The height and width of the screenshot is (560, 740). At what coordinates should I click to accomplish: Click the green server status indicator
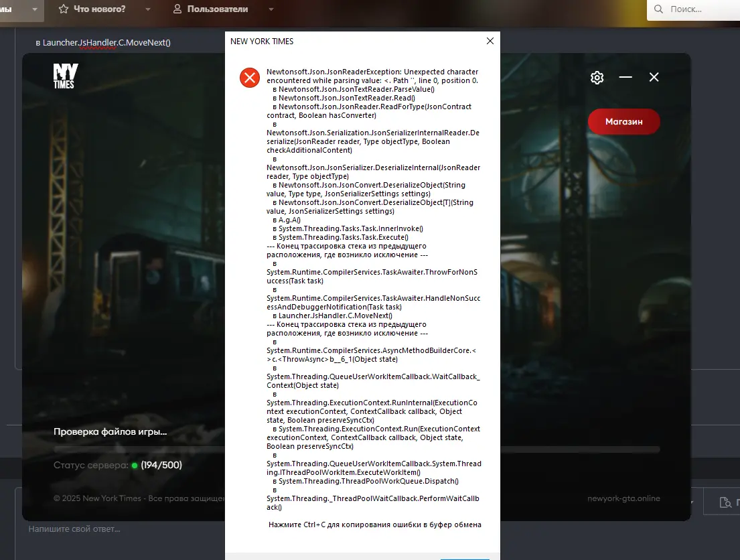coord(135,466)
